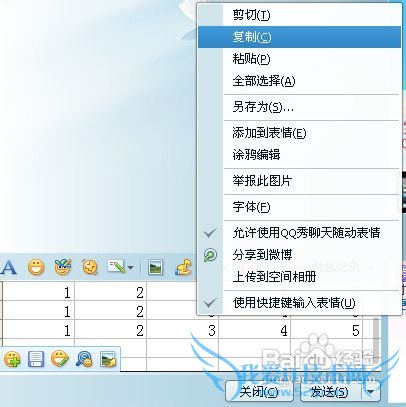Open the smiley emoticon picker
The height and width of the screenshot is (407, 406).
pyautogui.click(x=36, y=267)
